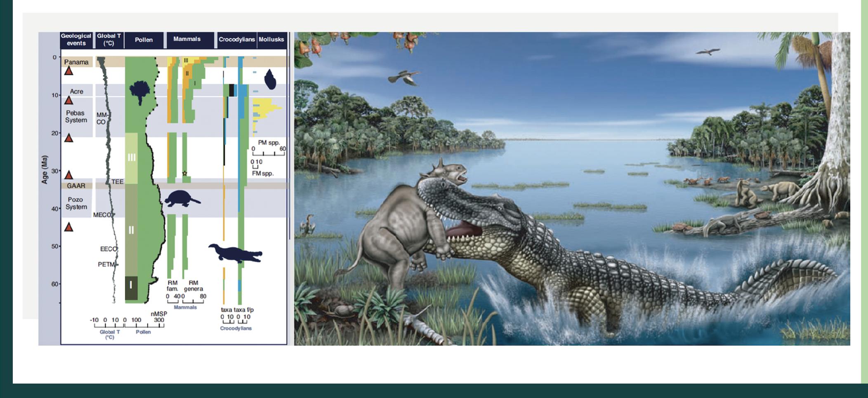Click the 'Age (Ma)' axis title
Screen dimensions: 868x398
point(45,170)
